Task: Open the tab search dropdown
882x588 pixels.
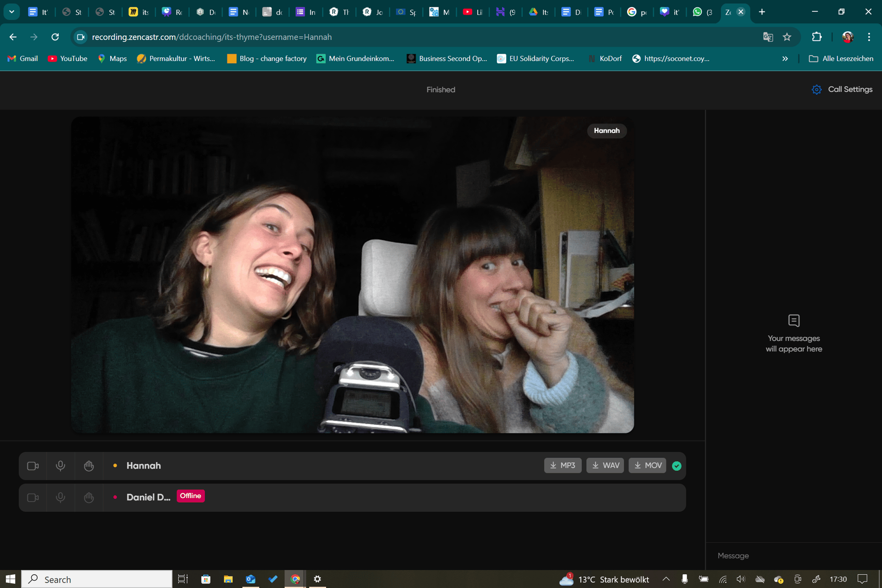Action: (x=11, y=12)
